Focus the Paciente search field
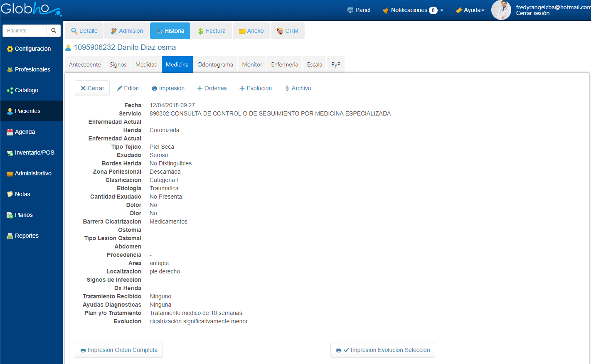Image resolution: width=591 pixels, height=364 pixels. point(25,31)
